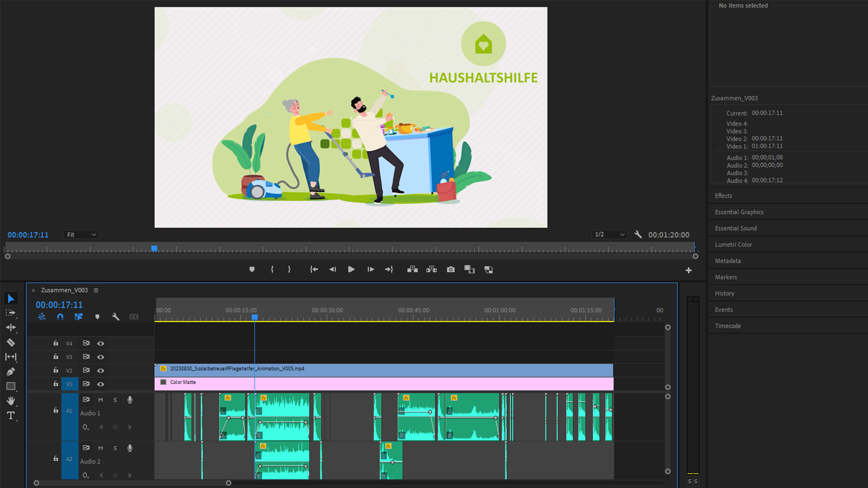The height and width of the screenshot is (488, 868).
Task: Hide track V2 with eye icon
Action: tap(101, 371)
